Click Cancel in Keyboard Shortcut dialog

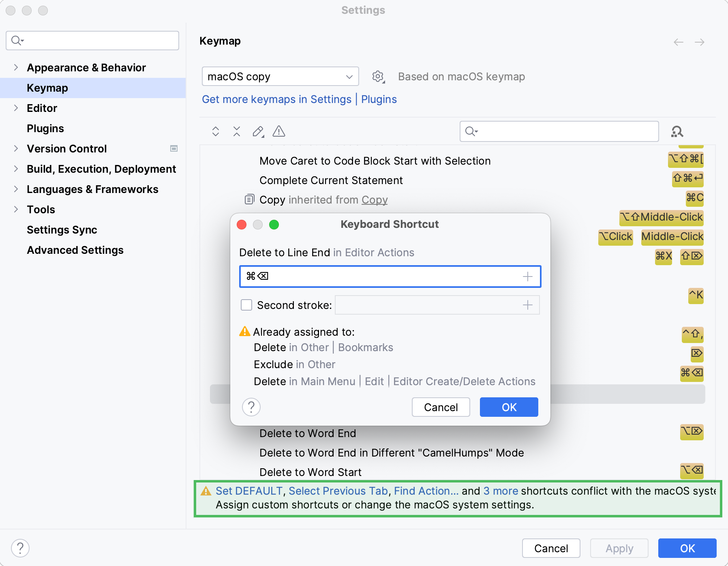pos(441,407)
